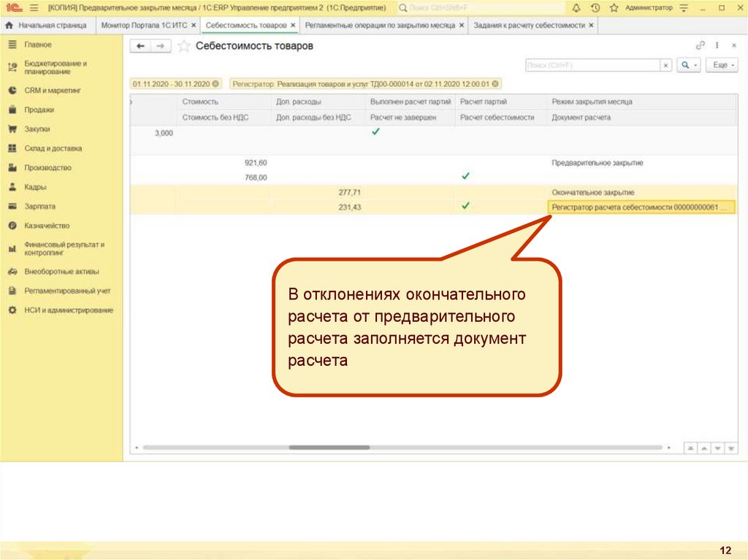Copy link to form using chain icon
This screenshot has width=748, height=560.
(x=701, y=45)
